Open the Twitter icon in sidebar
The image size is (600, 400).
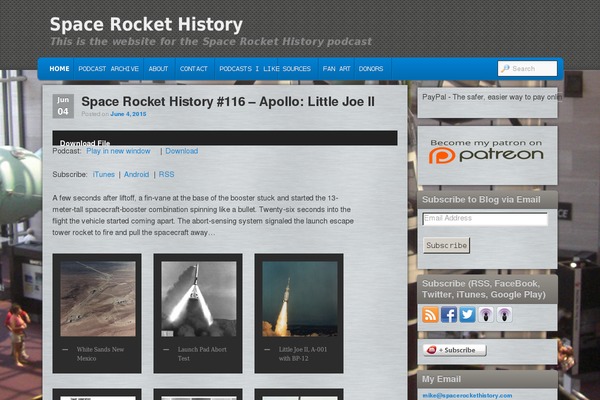pyautogui.click(x=467, y=315)
